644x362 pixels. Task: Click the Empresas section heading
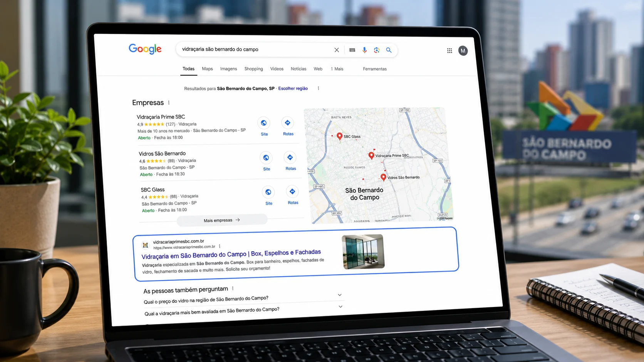[148, 103]
